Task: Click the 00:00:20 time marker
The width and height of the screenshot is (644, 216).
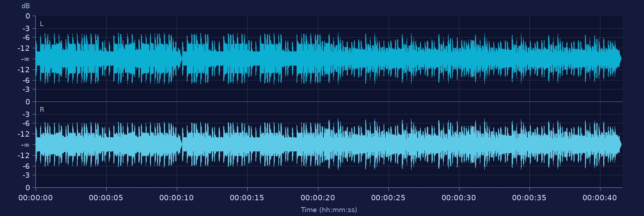Action: (x=318, y=198)
